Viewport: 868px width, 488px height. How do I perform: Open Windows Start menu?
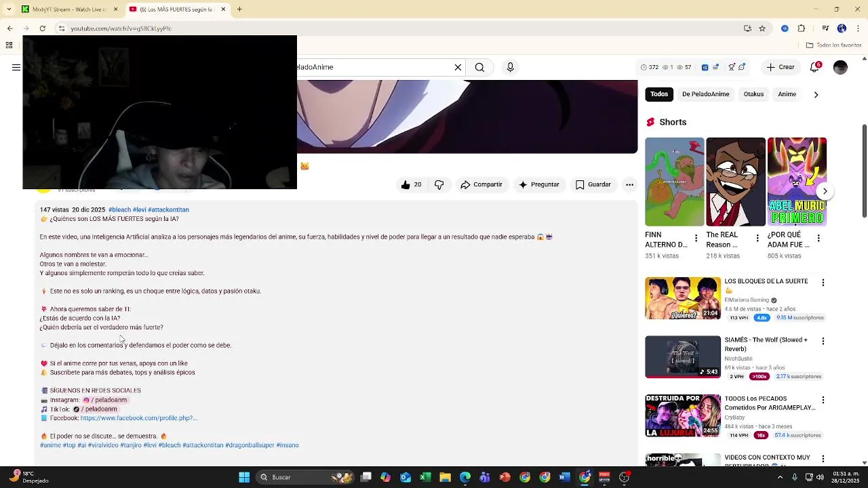(x=244, y=477)
